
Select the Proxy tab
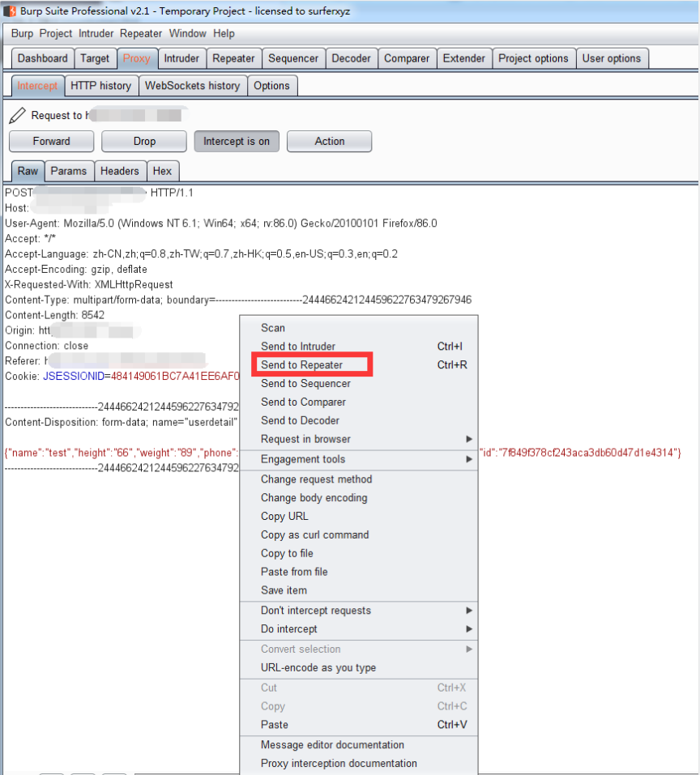point(136,58)
